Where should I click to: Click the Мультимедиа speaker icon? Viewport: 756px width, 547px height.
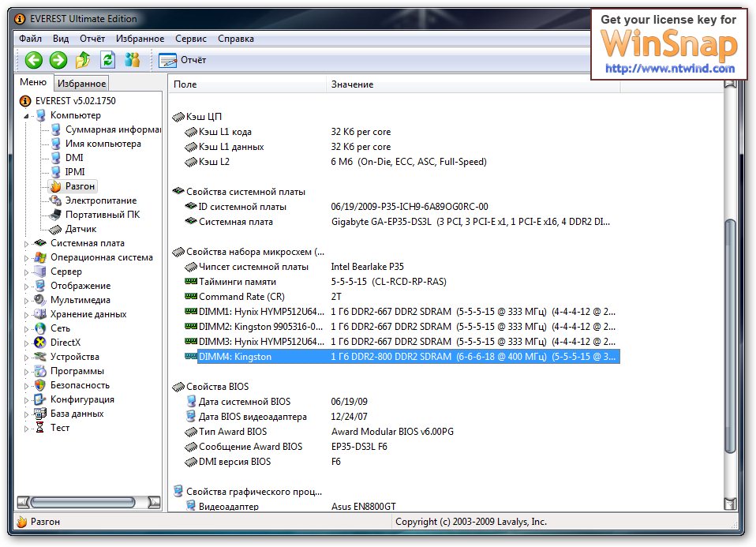[x=40, y=300]
